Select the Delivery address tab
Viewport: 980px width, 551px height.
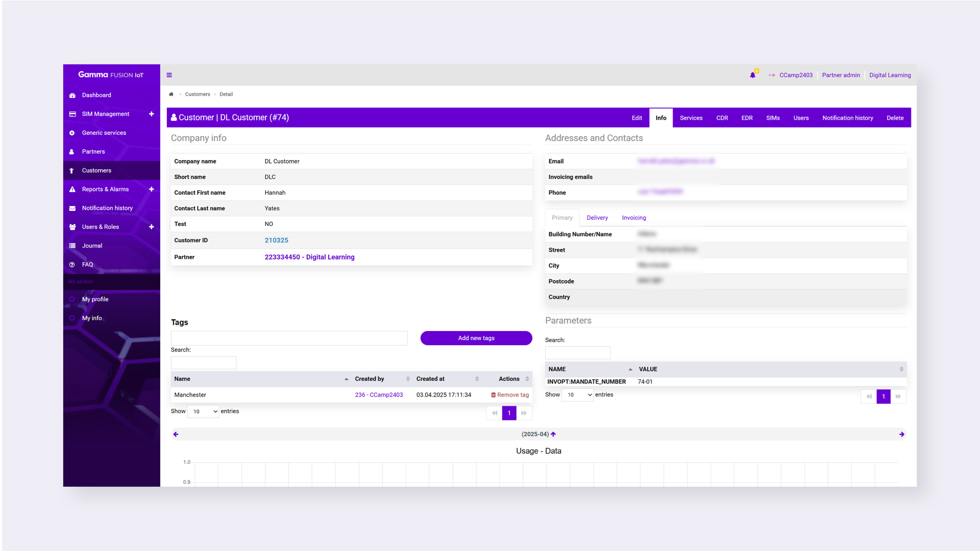coord(597,217)
